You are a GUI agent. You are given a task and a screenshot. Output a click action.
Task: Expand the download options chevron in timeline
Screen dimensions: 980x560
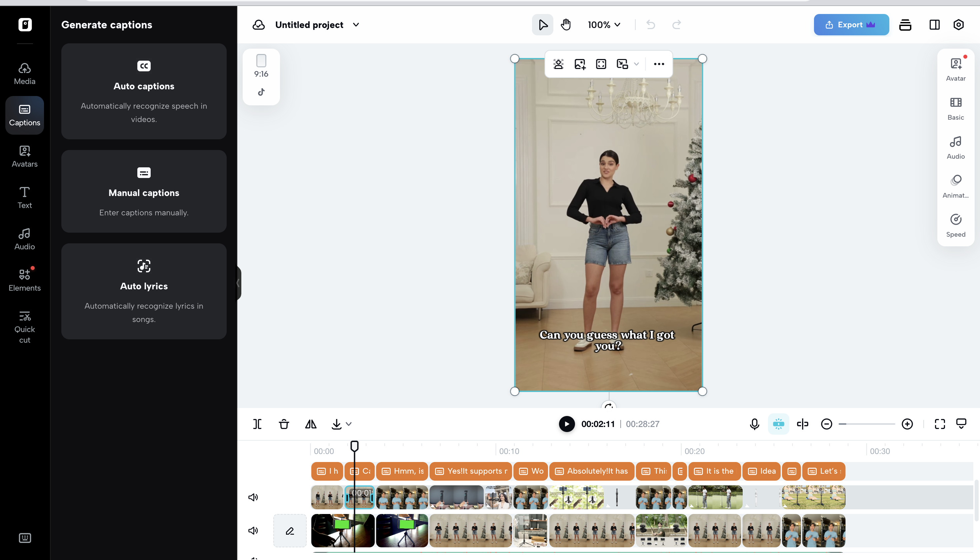349,424
